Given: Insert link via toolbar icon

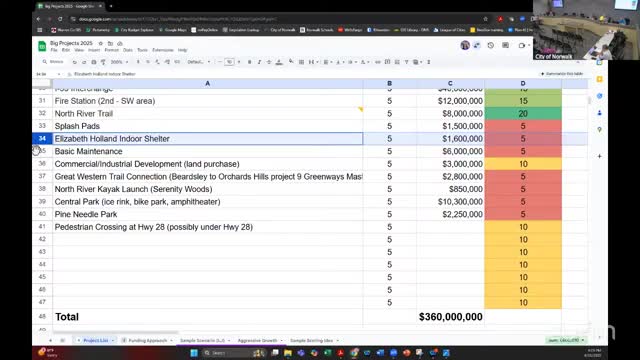Looking at the screenshot, I should [378, 62].
